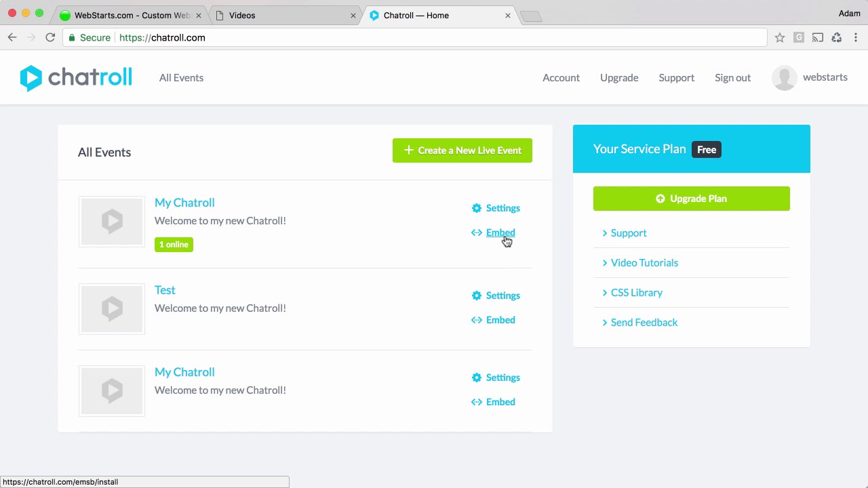
Task: Click the embed code icon in last My Chatroll row
Action: [477, 402]
